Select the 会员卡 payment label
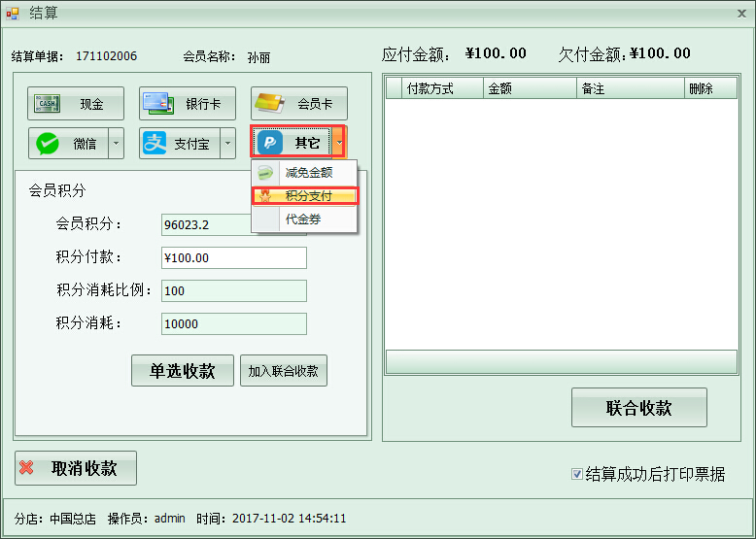756x539 pixels. [315, 104]
